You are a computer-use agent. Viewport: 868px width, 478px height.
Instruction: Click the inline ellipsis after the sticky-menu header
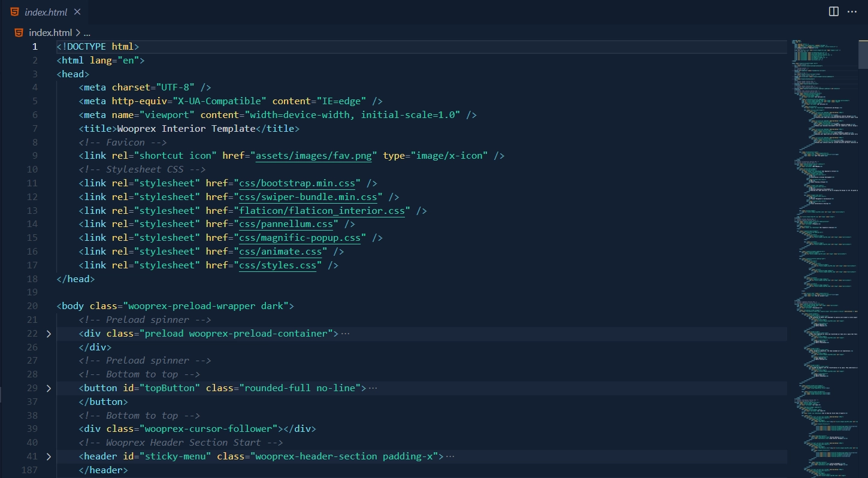(450, 456)
